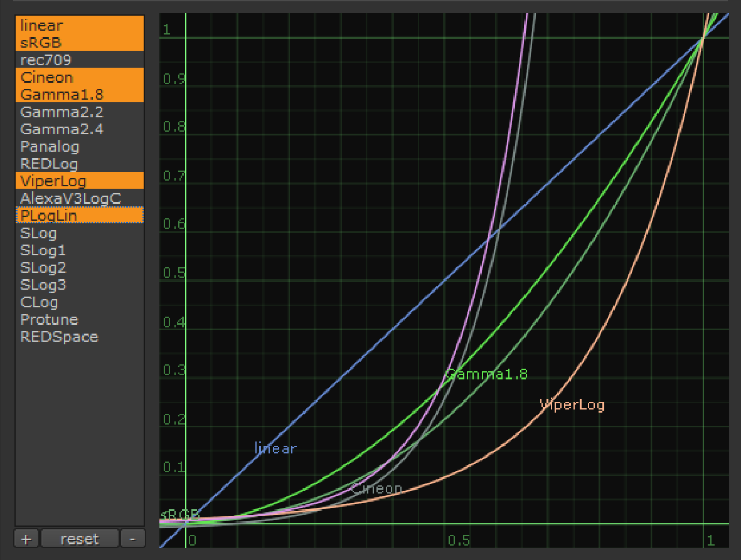Image resolution: width=741 pixels, height=560 pixels.
Task: Click the Gamma1.8 label on the graph
Action: [486, 374]
